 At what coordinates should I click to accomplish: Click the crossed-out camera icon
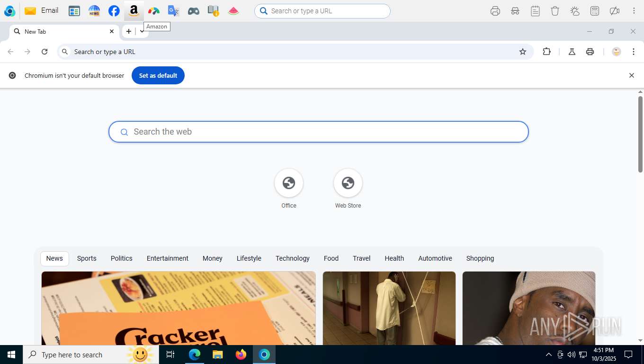pos(615,11)
